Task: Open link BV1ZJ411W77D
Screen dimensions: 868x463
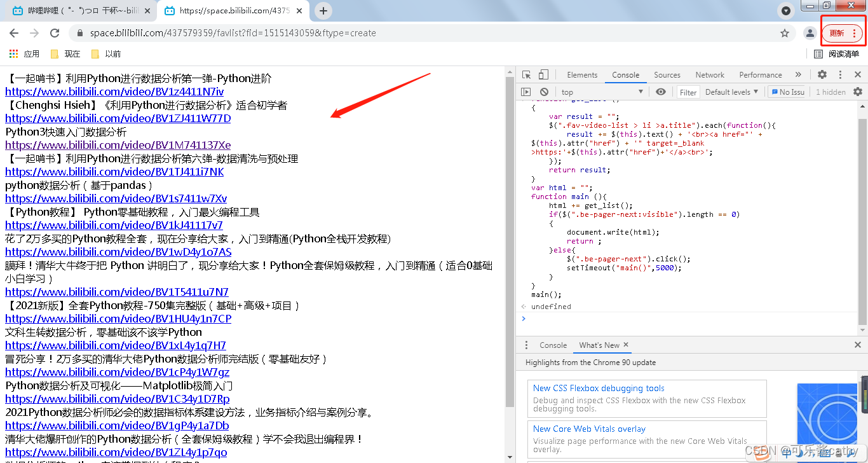Action: tap(118, 118)
